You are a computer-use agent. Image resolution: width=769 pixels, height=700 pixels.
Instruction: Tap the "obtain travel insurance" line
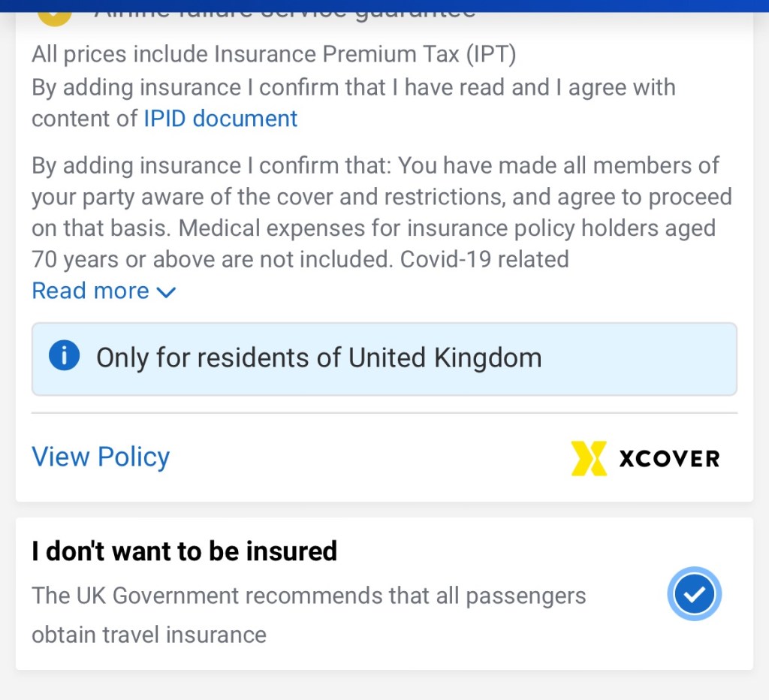click(x=149, y=635)
